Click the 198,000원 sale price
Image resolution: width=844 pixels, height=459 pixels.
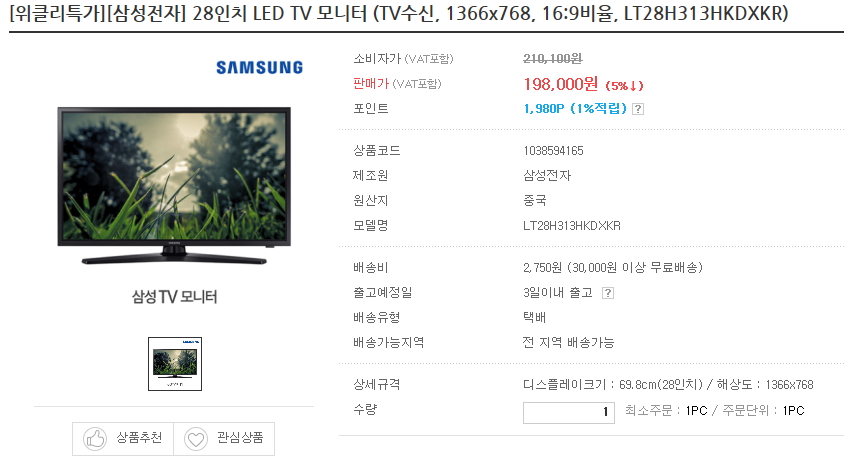[560, 84]
